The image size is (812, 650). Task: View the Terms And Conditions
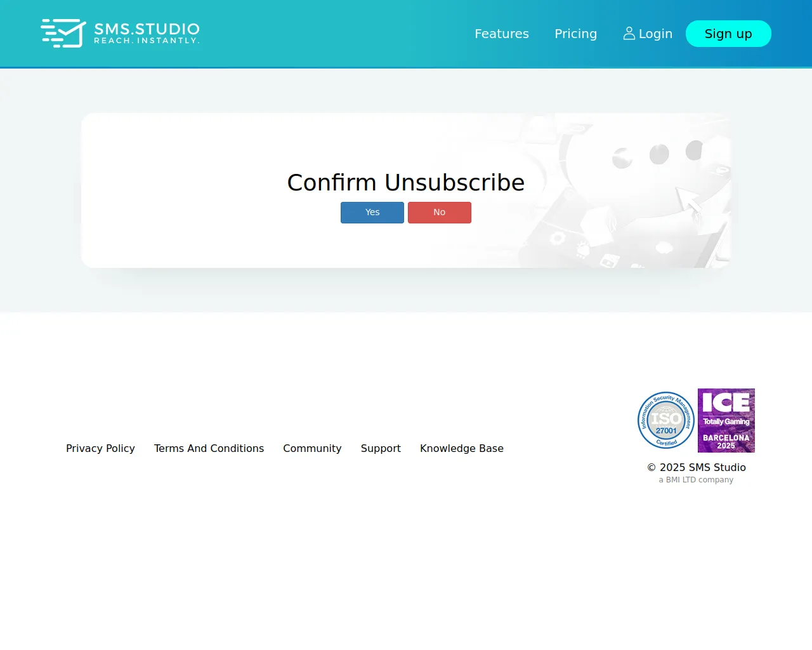click(209, 448)
